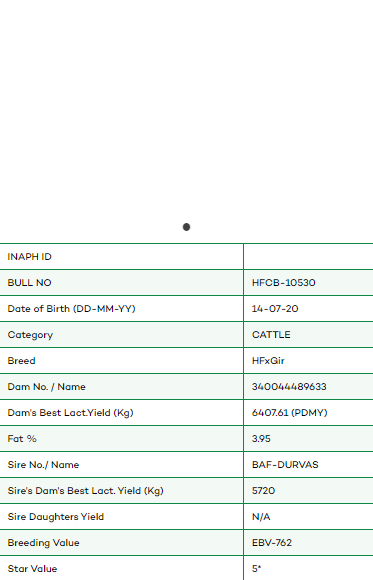The height and width of the screenshot is (580, 373).
Task: Click the Fat % label
Action: [22, 439]
